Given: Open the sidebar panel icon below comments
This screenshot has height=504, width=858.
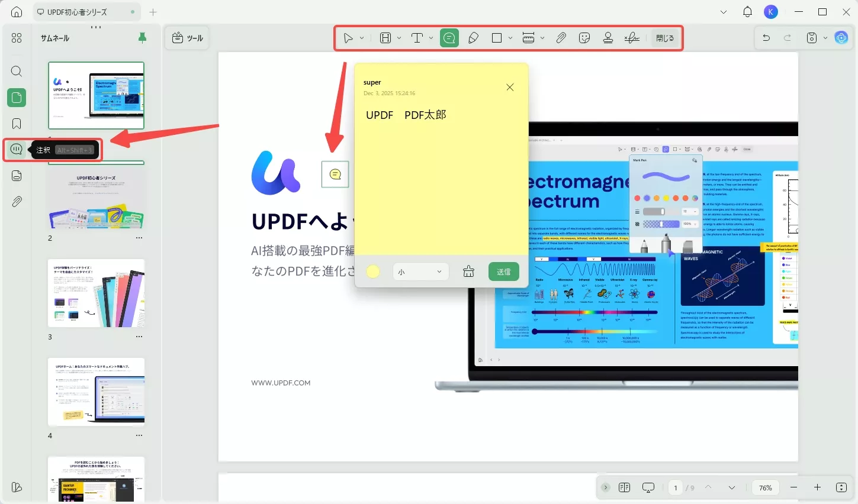Looking at the screenshot, I should tap(17, 176).
